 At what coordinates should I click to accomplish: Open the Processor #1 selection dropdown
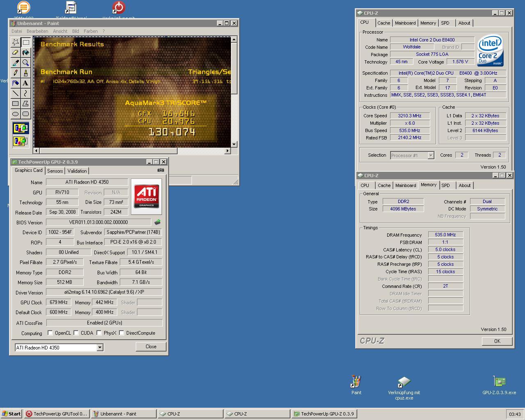tap(431, 155)
